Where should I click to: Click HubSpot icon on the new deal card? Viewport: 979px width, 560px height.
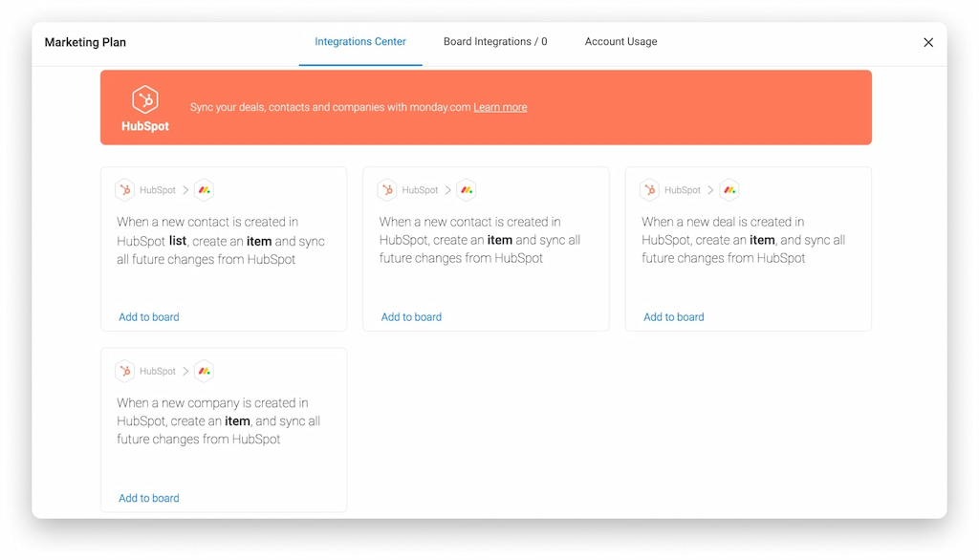pos(650,190)
